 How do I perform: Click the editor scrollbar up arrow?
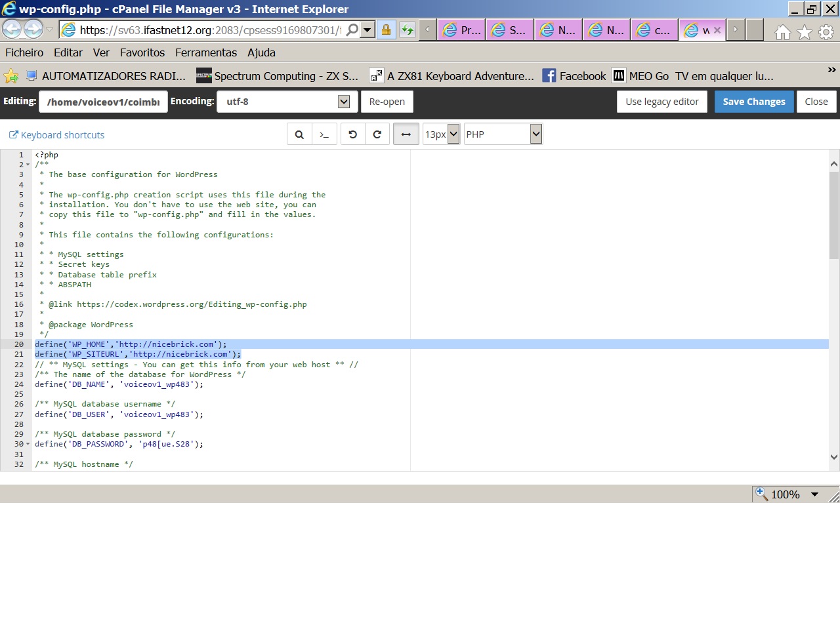(x=834, y=164)
